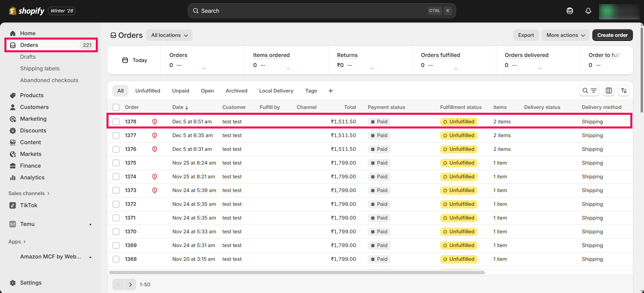644x293 pixels.
Task: Switch to the Archived tab
Action: pos(236,91)
